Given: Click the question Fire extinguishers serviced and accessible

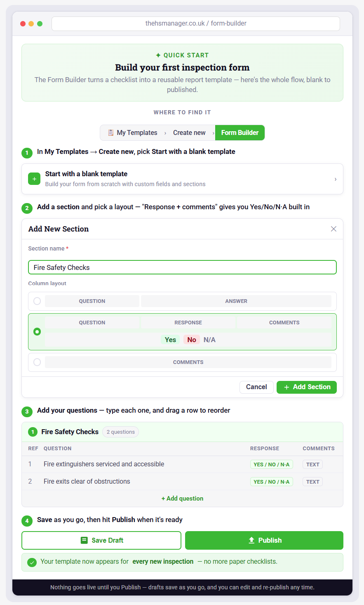Looking at the screenshot, I should tap(104, 464).
